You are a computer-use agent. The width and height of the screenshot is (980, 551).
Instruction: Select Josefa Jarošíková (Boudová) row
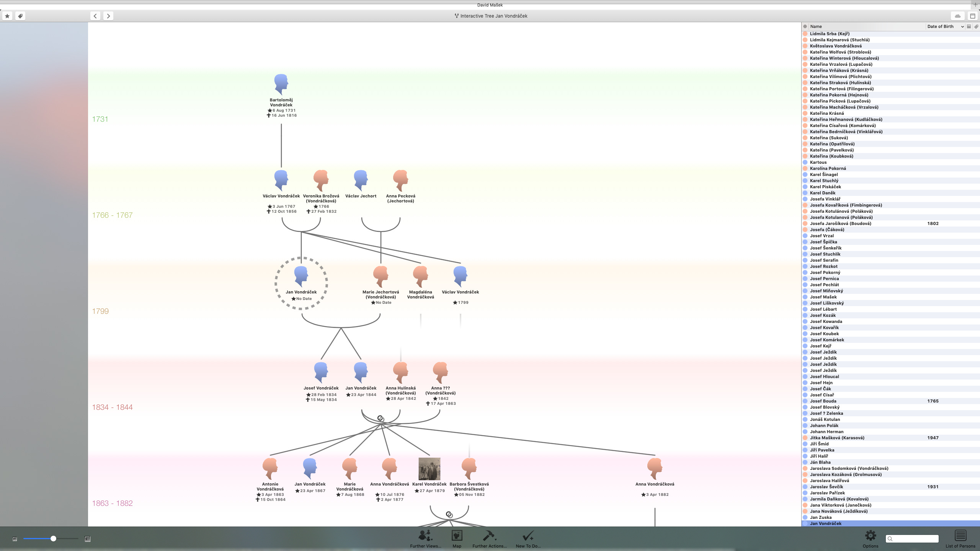890,223
